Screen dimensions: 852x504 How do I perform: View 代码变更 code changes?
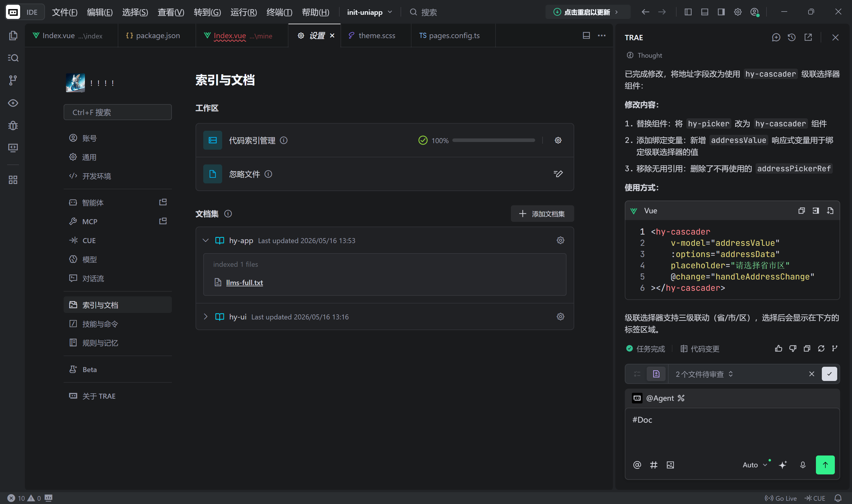(x=700, y=348)
